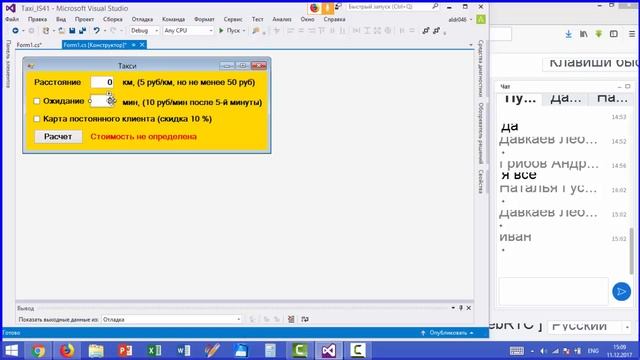Image resolution: width=640 pixels, height=360 pixels.
Task: Click the save all icon
Action: point(82,31)
